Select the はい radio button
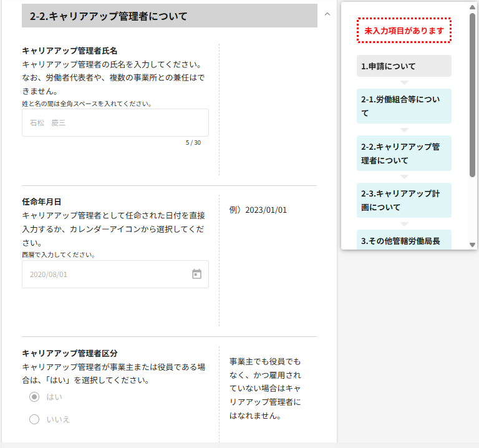Screen dimensions: 479x448 (x=35, y=397)
